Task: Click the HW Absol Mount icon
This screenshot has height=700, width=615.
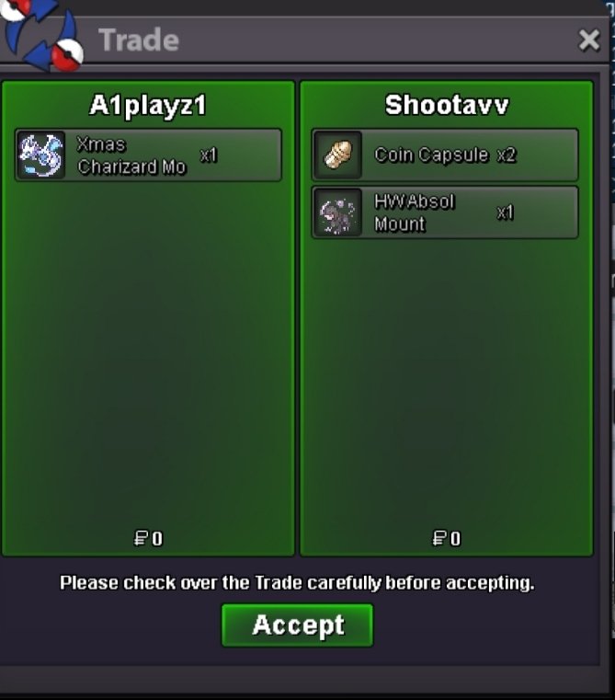Action: coord(338,212)
